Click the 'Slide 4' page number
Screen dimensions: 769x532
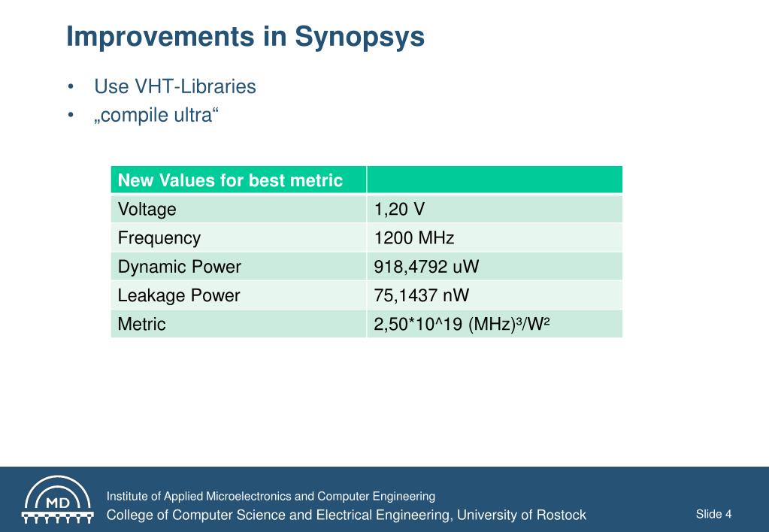click(713, 514)
